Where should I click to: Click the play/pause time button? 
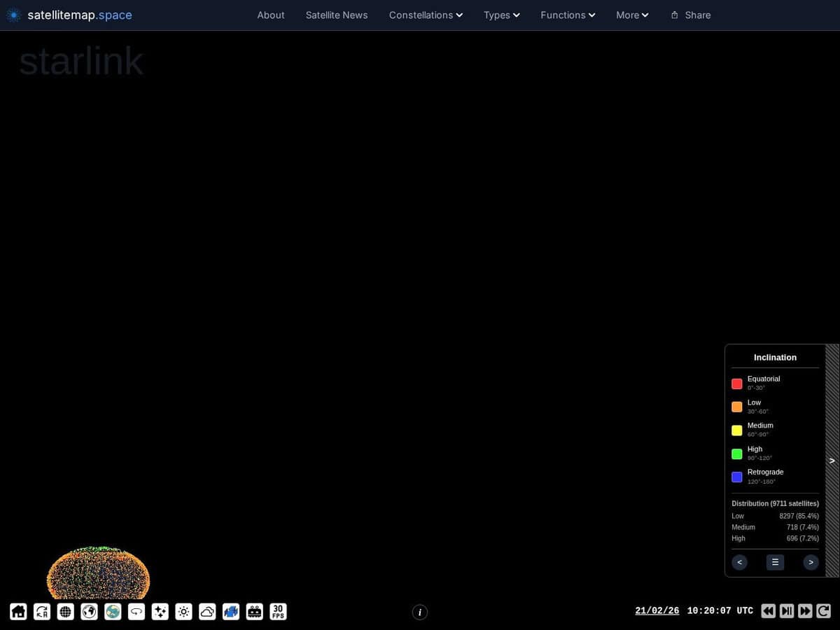(787, 611)
